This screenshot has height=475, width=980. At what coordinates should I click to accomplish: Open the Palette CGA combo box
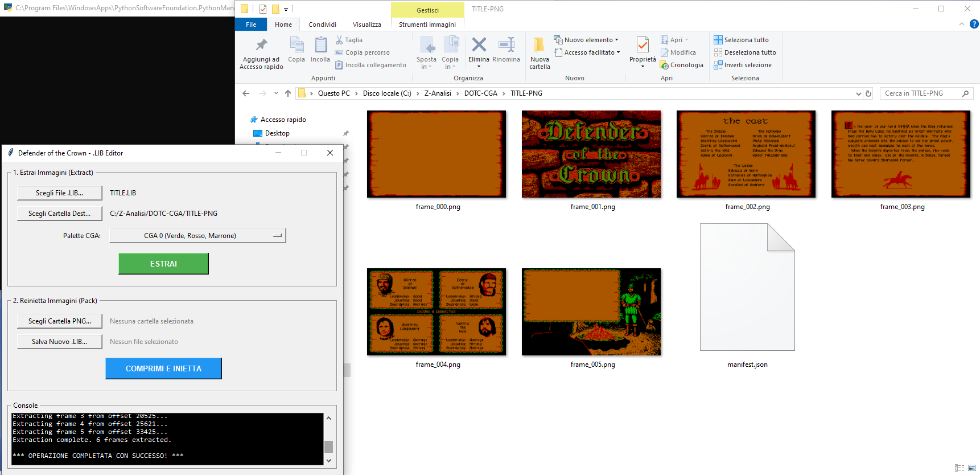tap(197, 236)
